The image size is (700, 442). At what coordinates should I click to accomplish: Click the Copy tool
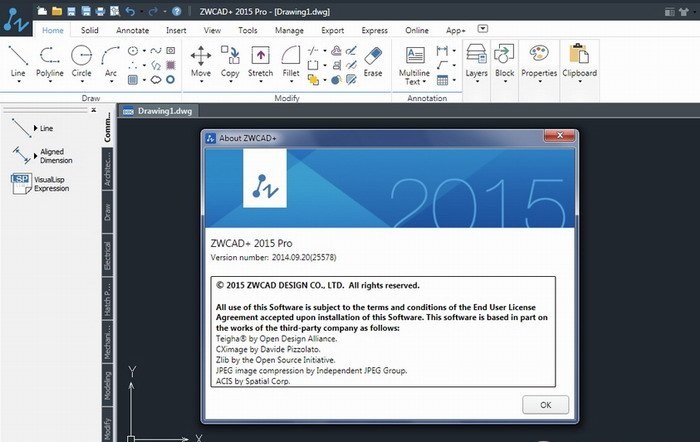click(230, 59)
